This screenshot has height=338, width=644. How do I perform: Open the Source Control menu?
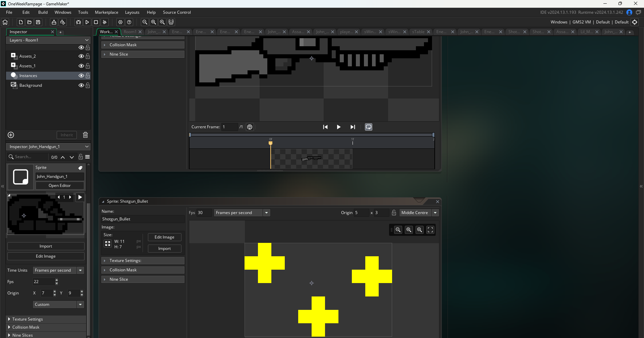(177, 12)
